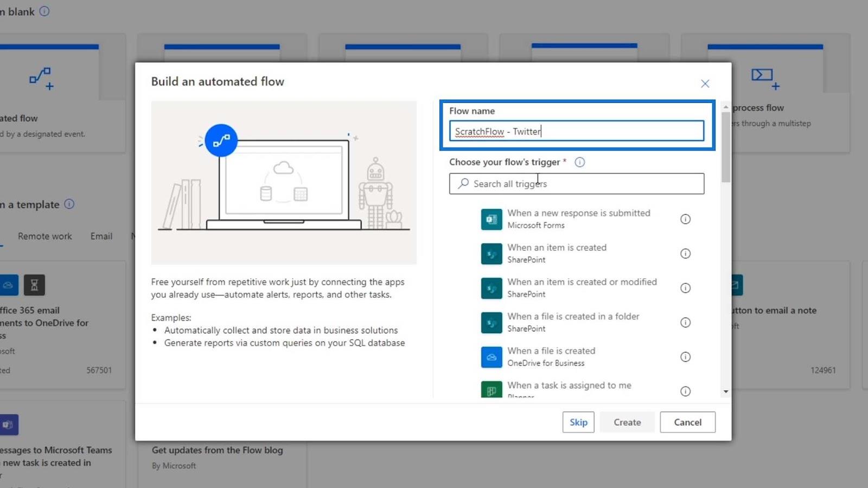Click info icon next to 'blank' heading

click(x=44, y=11)
